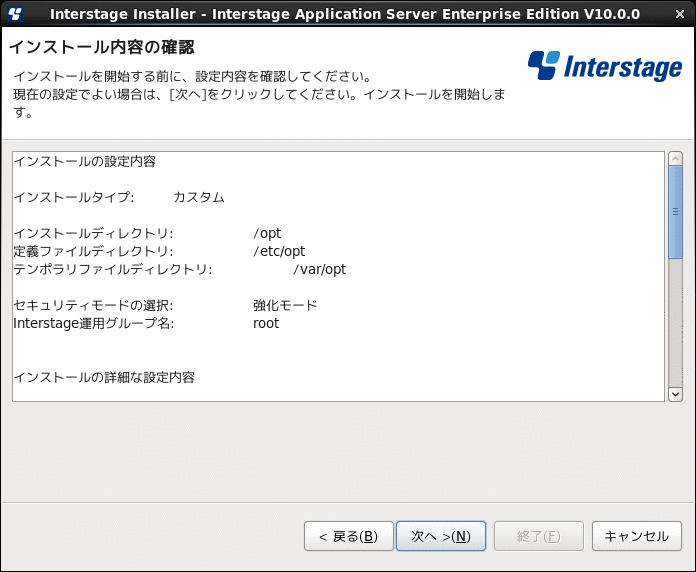Click the /opt install directory value
Screen dimensions: 696x572
click(267, 233)
